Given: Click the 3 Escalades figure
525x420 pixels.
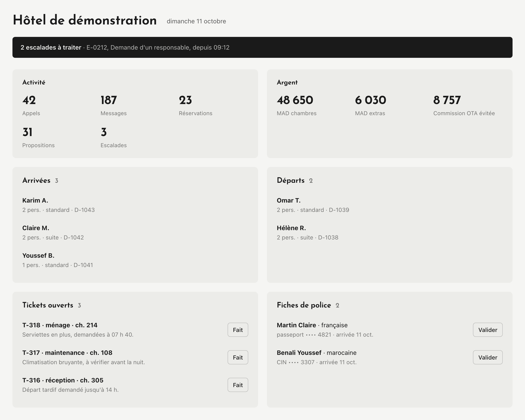Looking at the screenshot, I should pyautogui.click(x=104, y=132).
